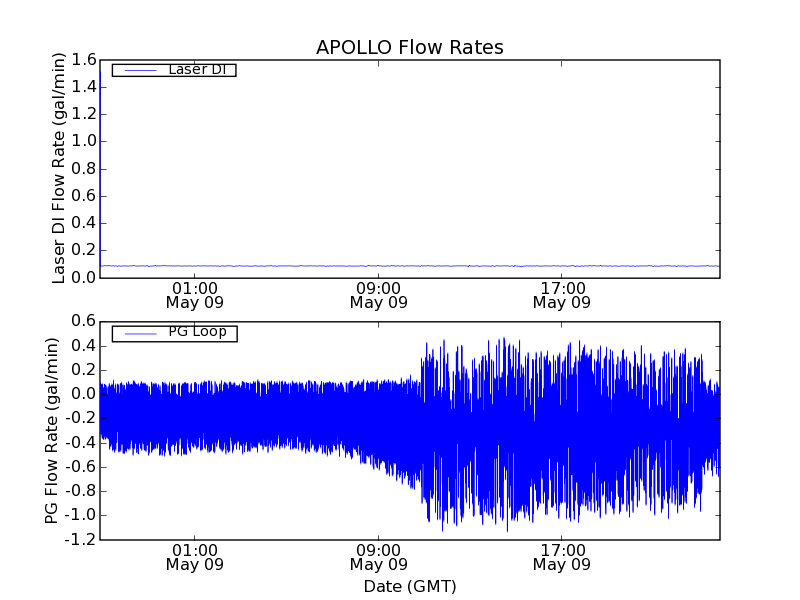Click the 1.6 y-axis tick on the top plot
Image resolution: width=800 pixels, height=600 pixels.
[83, 60]
